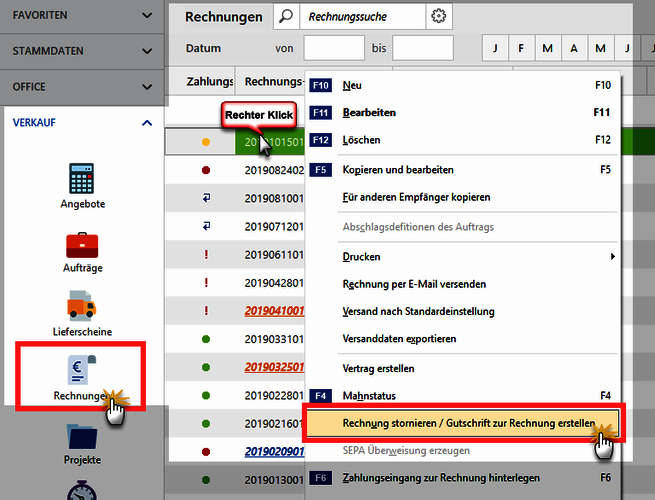Image resolution: width=655 pixels, height=500 pixels.
Task: Click green status dot for 2019022801
Action: 206,396
